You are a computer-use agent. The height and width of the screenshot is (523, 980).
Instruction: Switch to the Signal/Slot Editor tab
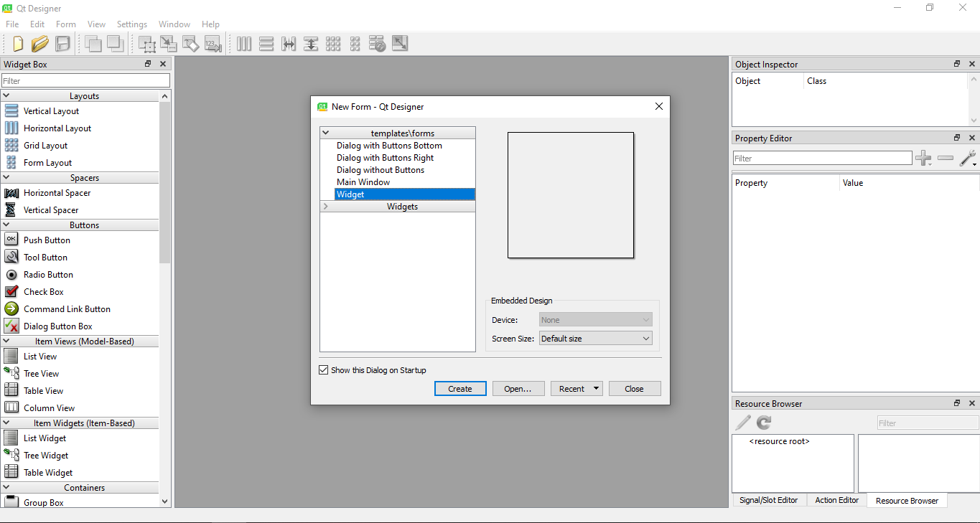769,500
